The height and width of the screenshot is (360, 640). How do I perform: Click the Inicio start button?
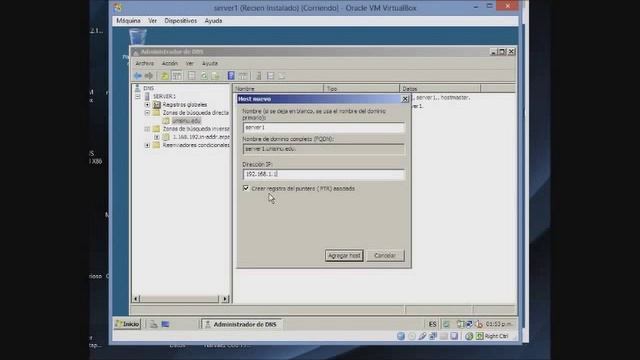point(127,324)
